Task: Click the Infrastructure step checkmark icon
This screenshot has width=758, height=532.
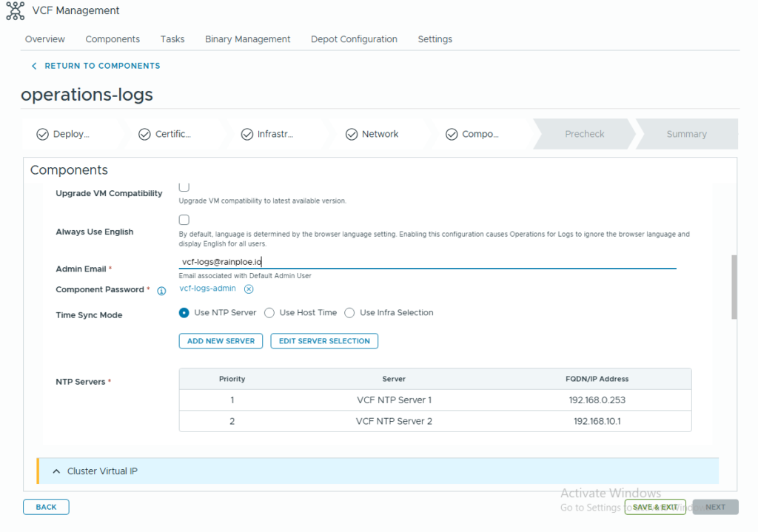Action: 246,134
